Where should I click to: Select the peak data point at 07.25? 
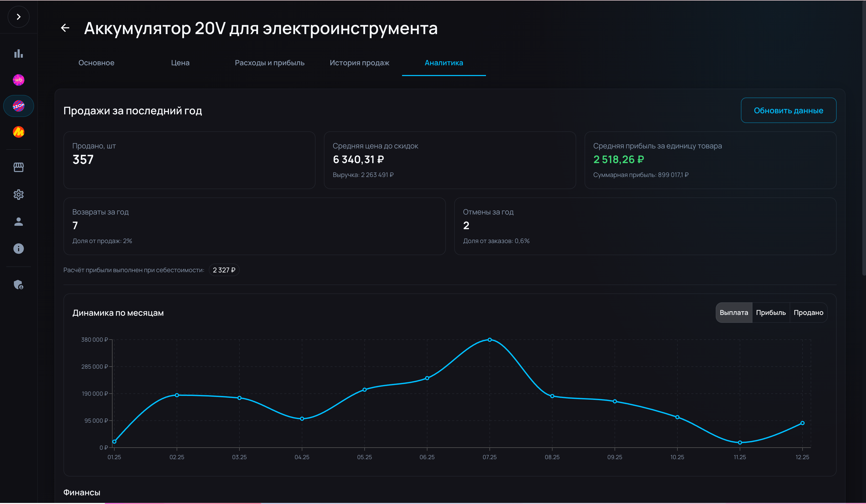(x=490, y=339)
